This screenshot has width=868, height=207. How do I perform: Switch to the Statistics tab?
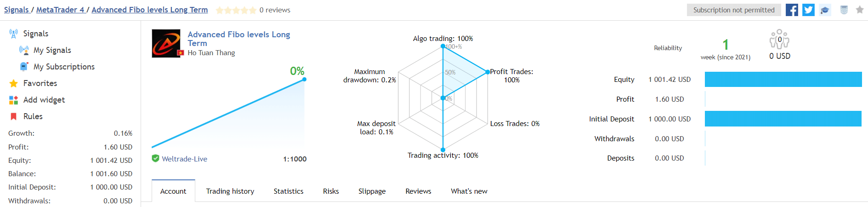289,191
